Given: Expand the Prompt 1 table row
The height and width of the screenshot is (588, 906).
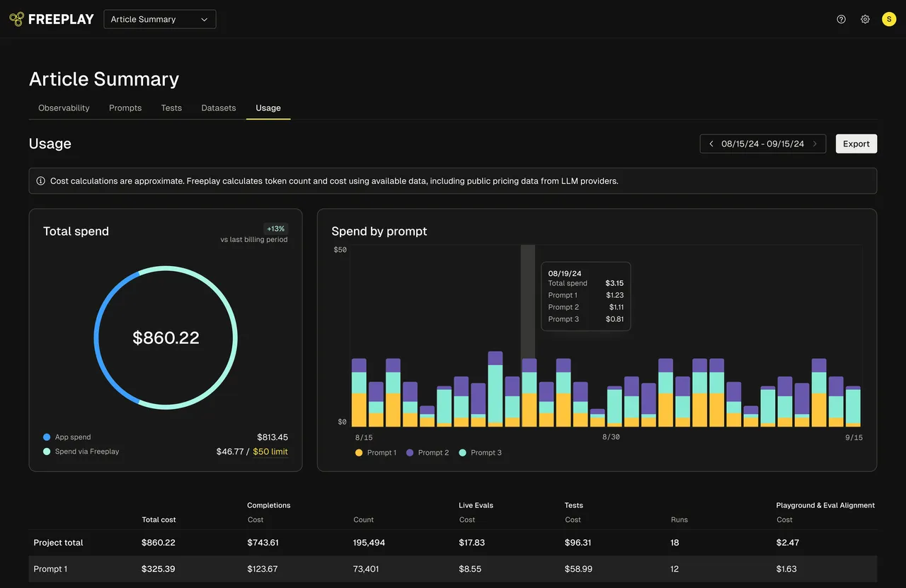Looking at the screenshot, I should (x=51, y=569).
